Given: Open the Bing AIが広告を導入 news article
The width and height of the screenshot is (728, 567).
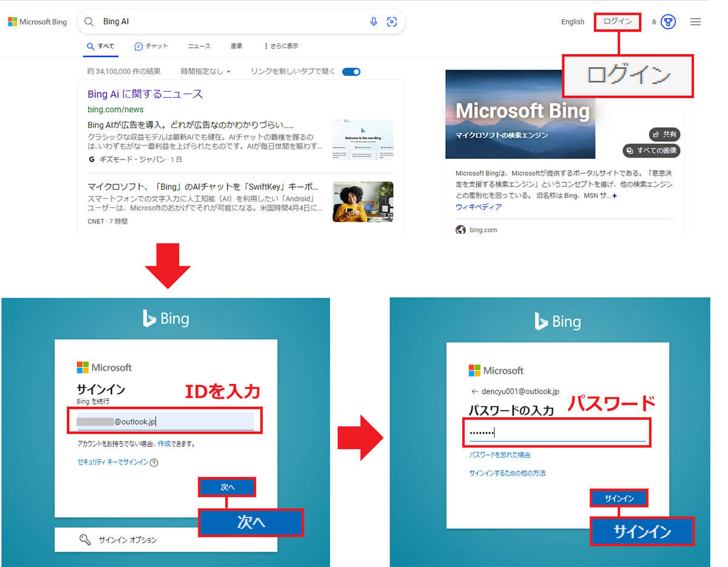Looking at the screenshot, I should 191,125.
